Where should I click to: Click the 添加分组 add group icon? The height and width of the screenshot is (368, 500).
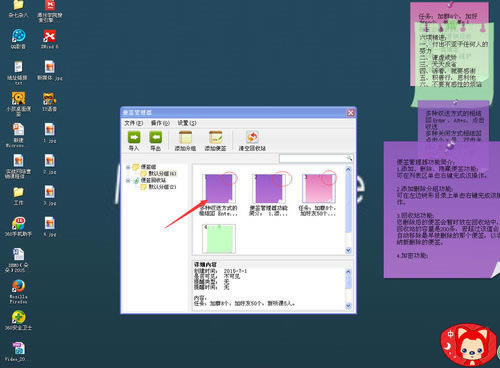[185, 137]
